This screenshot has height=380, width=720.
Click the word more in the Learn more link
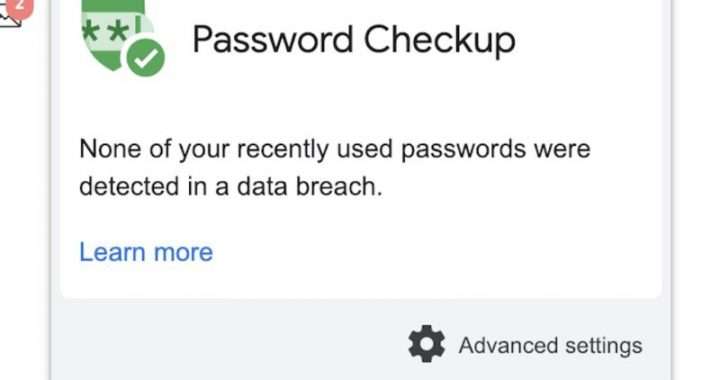pyautogui.click(x=183, y=253)
